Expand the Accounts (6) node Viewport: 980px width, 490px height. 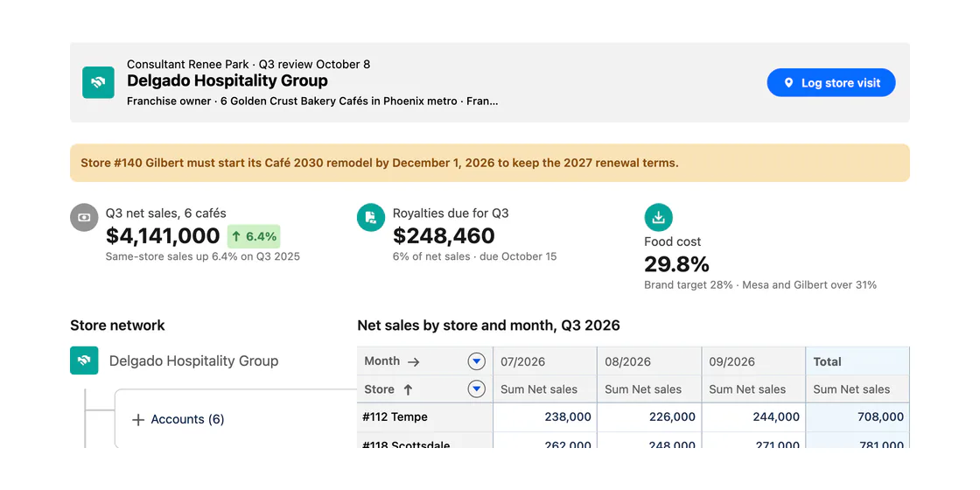click(x=138, y=419)
